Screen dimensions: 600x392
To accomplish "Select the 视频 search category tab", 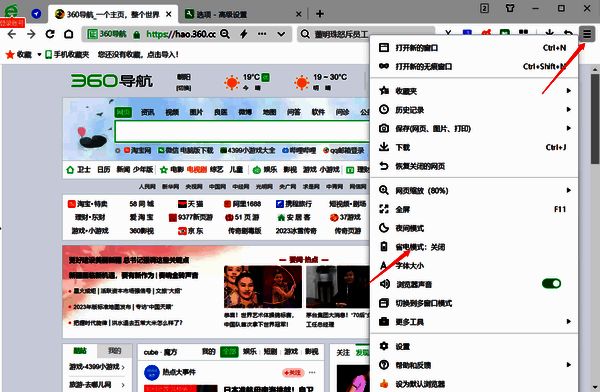I will 172,112.
